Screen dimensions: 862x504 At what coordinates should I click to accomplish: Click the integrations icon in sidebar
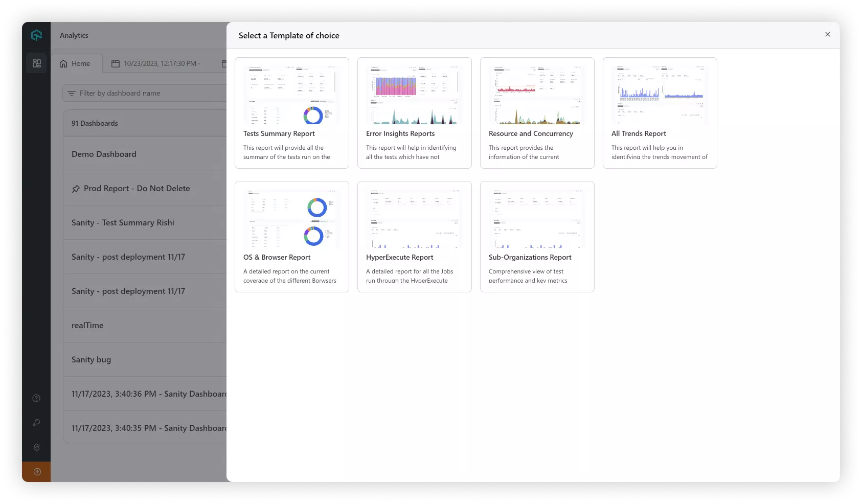(x=36, y=447)
